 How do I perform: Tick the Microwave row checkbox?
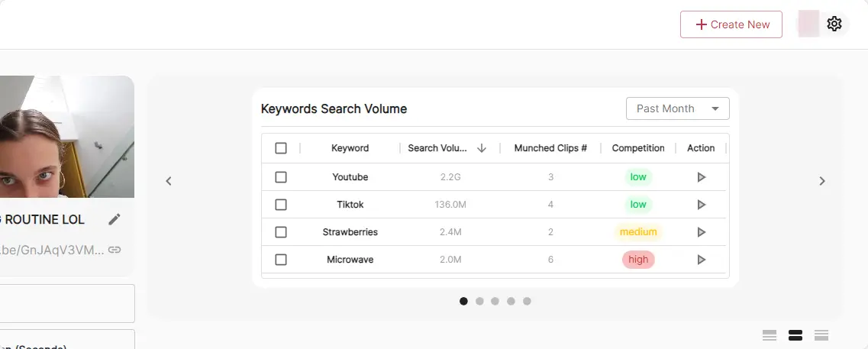(281, 259)
